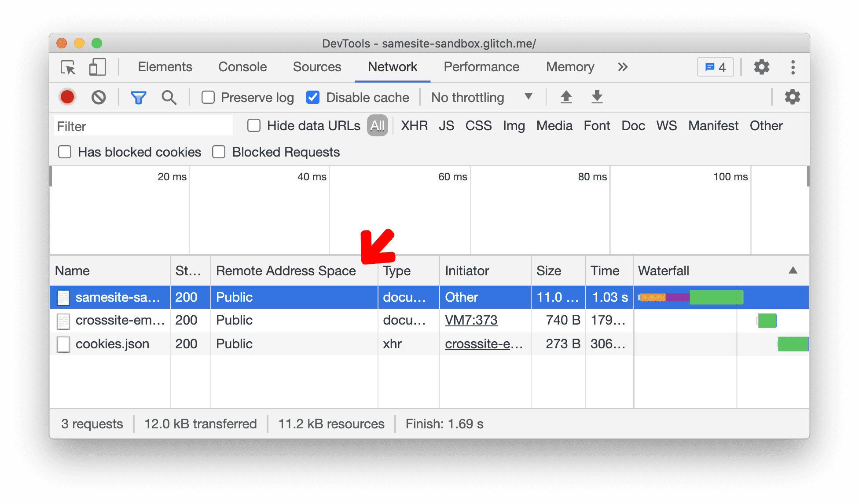Click the Waterfall column sort triangle

coord(793,270)
